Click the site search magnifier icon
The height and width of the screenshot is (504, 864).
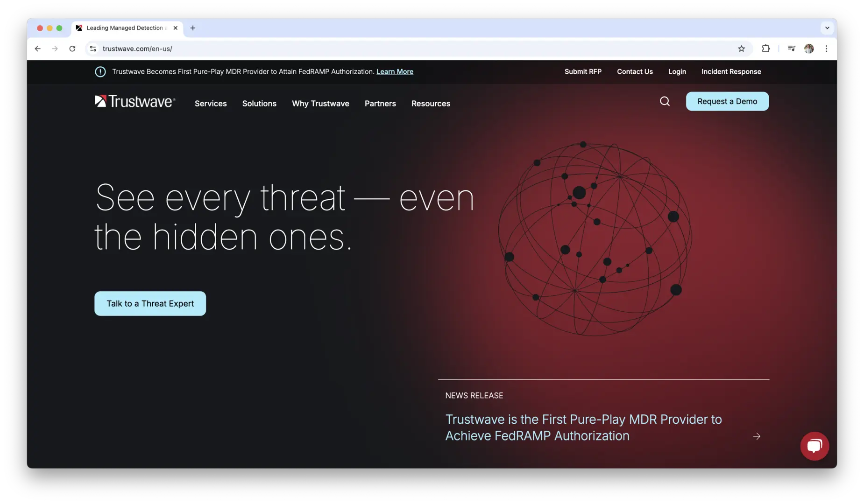click(665, 101)
